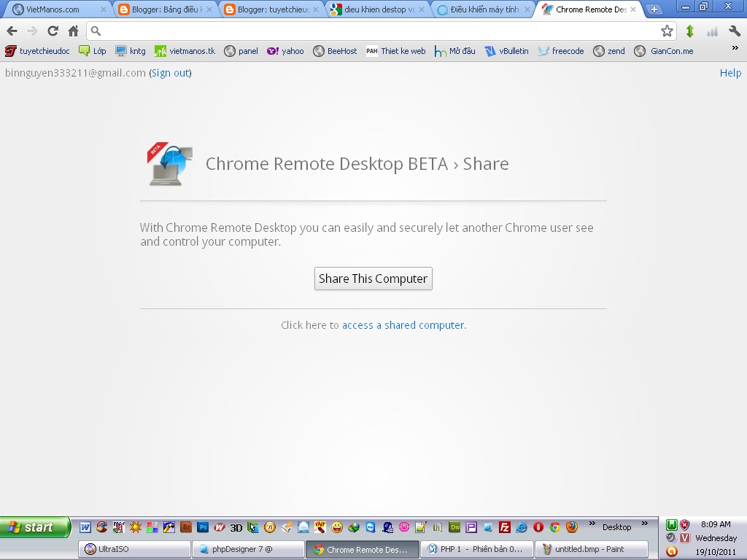The width and height of the screenshot is (747, 560).
Task: Close the Chrome Remote Desktop tab
Action: (x=632, y=9)
